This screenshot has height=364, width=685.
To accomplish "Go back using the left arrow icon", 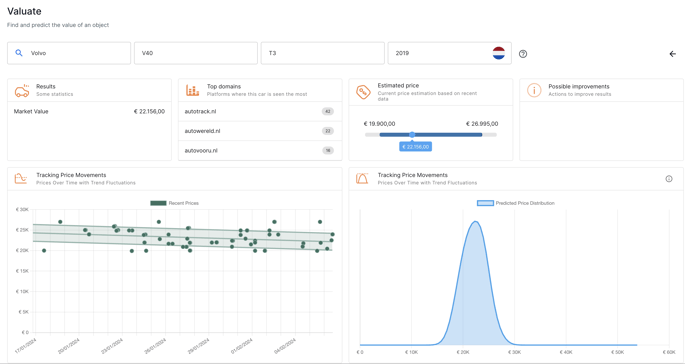I will [x=672, y=54].
